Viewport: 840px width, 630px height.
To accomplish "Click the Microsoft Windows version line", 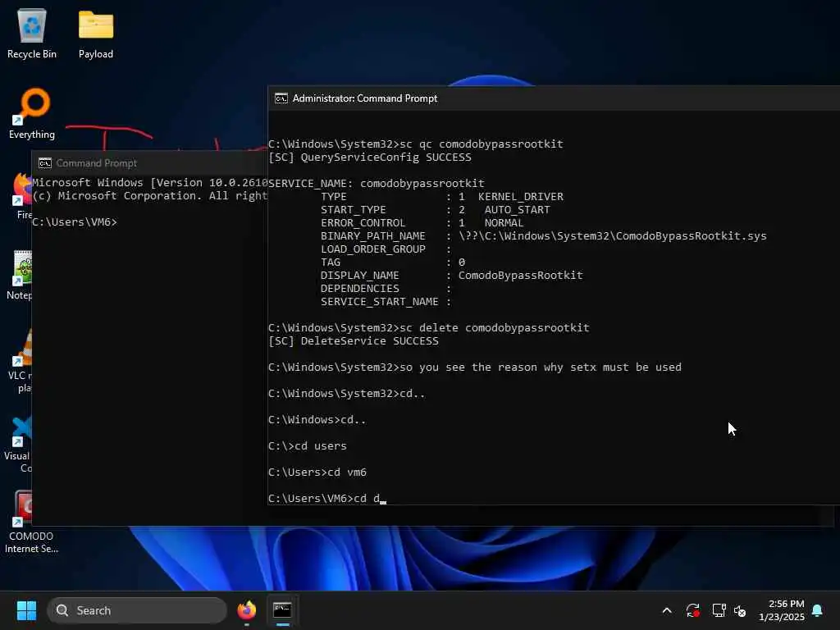I will point(150,183).
